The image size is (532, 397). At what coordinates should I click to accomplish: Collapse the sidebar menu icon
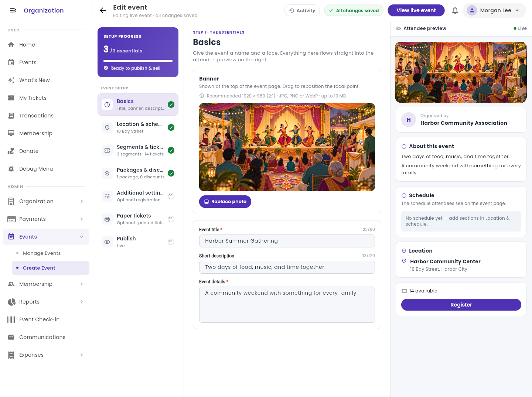[13, 10]
